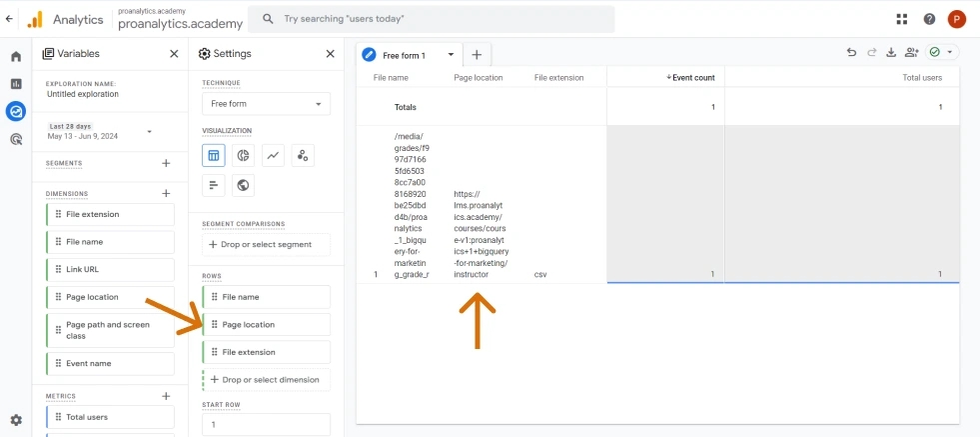
Task: Click Drop or select dimension
Action: 267,379
